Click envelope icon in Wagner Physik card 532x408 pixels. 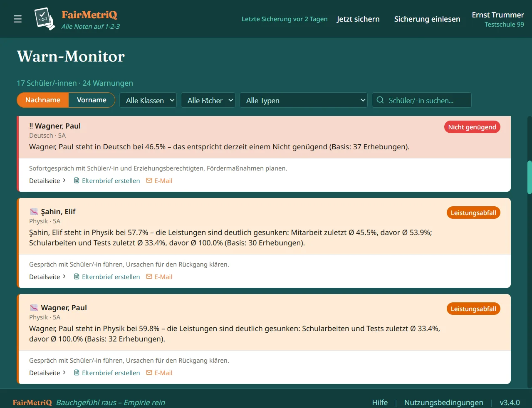149,373
